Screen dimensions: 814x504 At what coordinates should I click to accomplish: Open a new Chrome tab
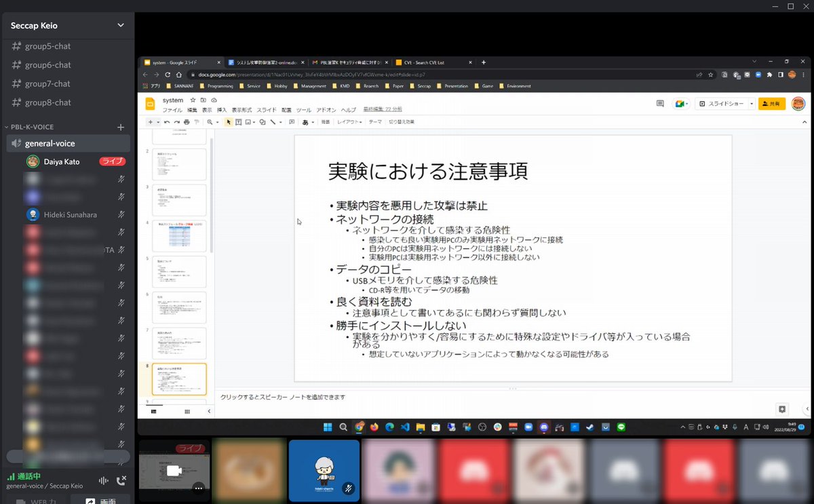(x=484, y=62)
